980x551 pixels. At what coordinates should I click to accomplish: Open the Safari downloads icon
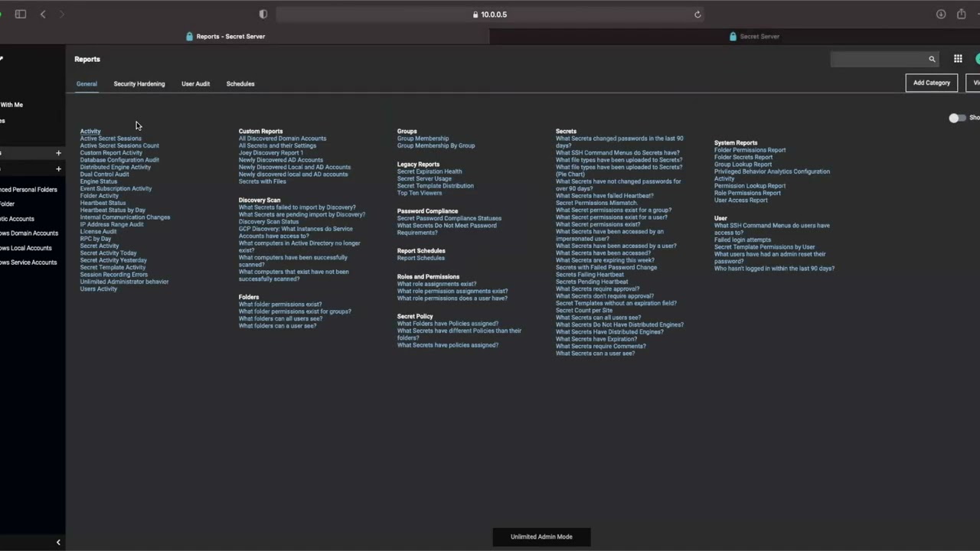click(941, 14)
